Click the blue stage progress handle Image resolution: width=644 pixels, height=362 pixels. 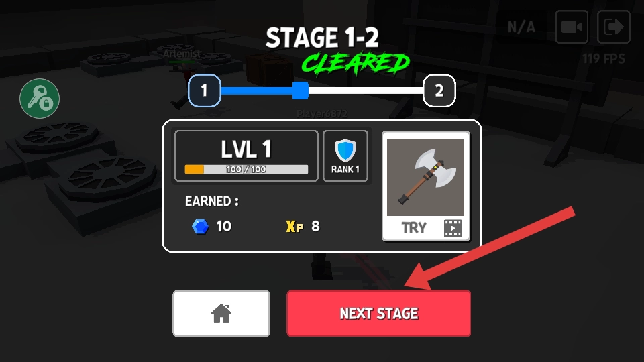coord(301,90)
